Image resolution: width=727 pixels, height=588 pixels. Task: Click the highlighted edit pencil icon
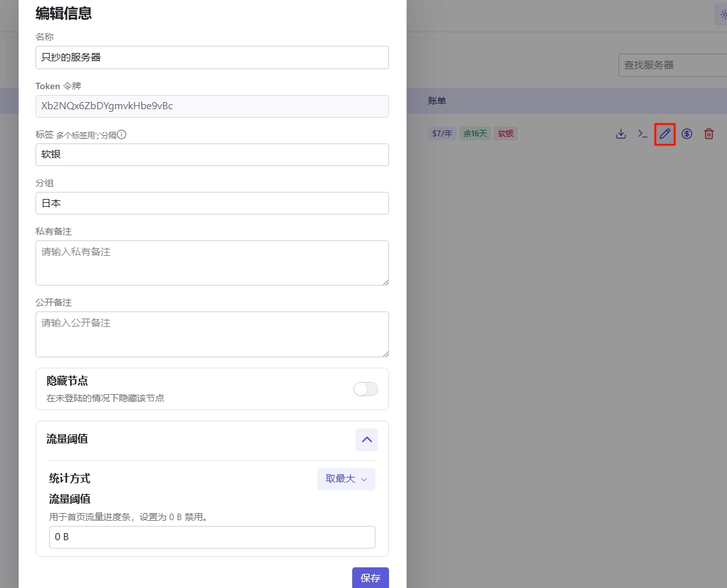click(x=664, y=134)
